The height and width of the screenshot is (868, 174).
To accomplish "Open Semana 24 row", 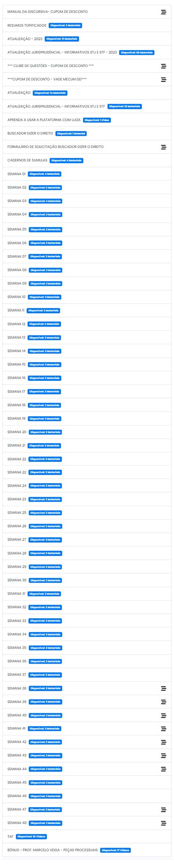I will coord(87,486).
